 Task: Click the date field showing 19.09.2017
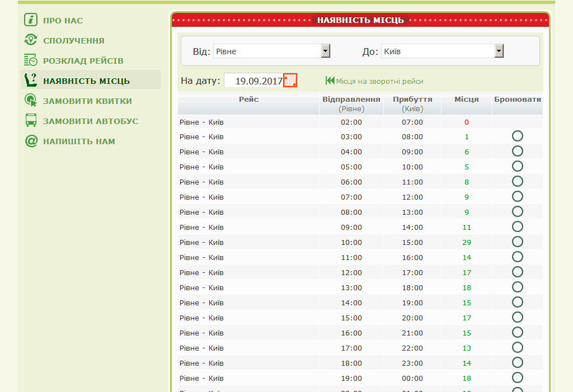click(253, 81)
